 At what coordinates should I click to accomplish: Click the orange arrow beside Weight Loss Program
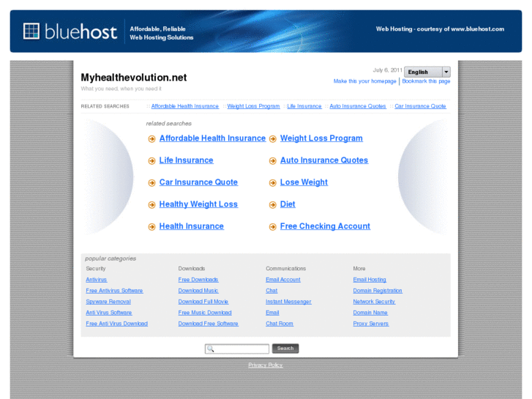(273, 139)
